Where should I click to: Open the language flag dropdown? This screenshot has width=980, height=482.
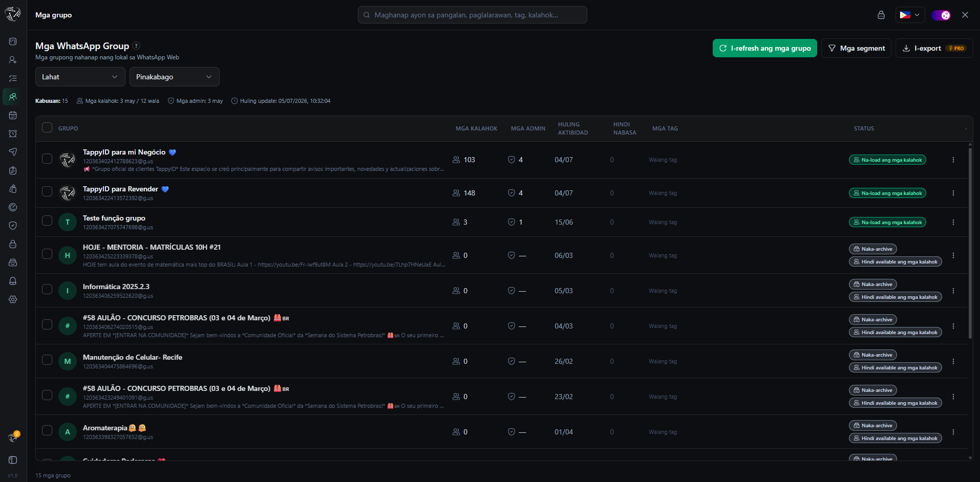(910, 15)
